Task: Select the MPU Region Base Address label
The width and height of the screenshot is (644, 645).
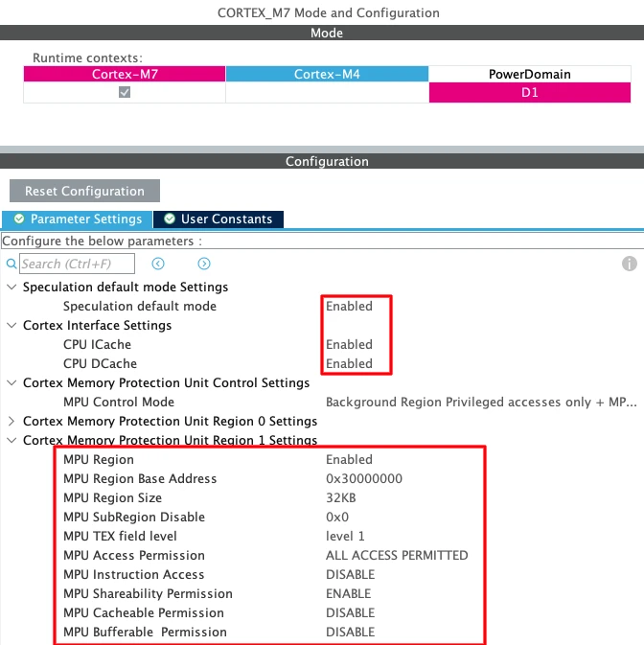Action: coord(140,479)
